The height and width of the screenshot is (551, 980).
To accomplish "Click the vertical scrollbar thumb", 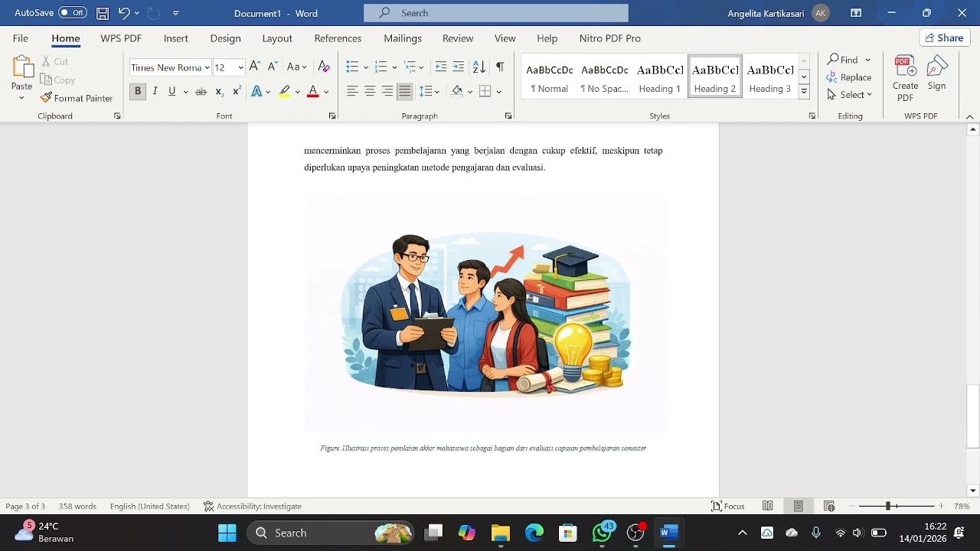I will point(973,416).
